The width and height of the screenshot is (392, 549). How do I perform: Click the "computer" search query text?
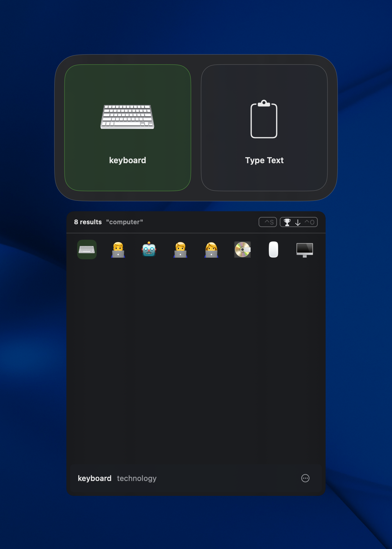125,222
